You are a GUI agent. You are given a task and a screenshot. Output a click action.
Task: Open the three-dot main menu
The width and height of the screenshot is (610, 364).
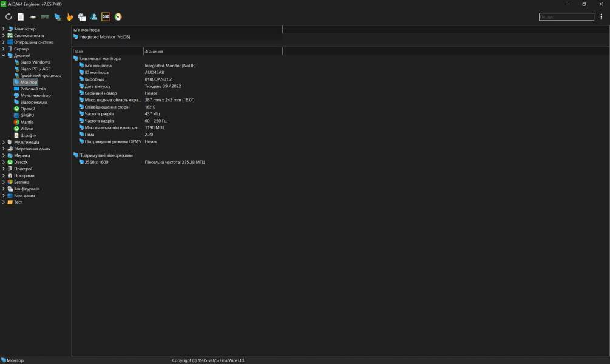pyautogui.click(x=601, y=17)
